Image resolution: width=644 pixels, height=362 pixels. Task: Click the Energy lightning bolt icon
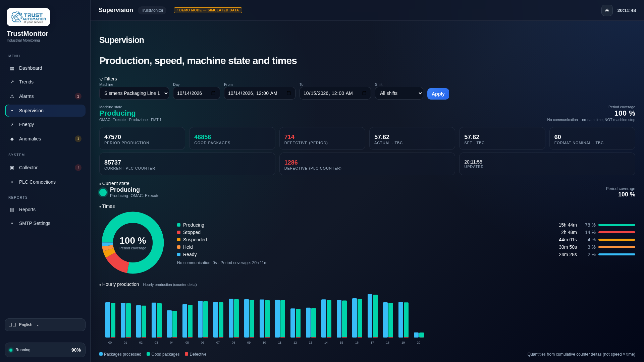(x=12, y=125)
